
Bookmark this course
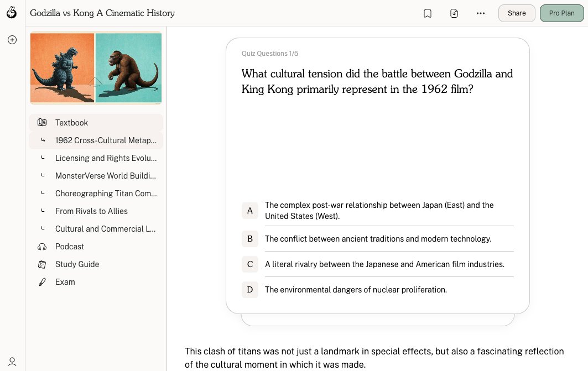(428, 13)
